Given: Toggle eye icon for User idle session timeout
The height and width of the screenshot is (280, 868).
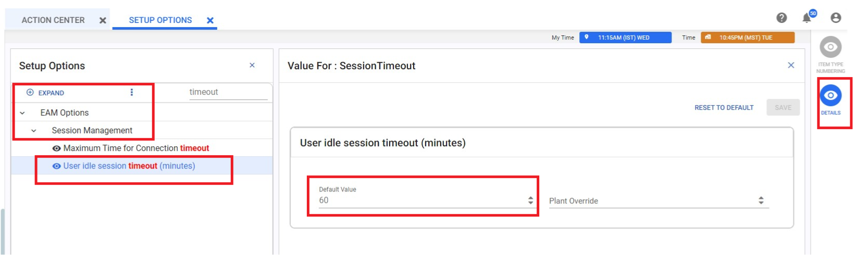Looking at the screenshot, I should (56, 166).
